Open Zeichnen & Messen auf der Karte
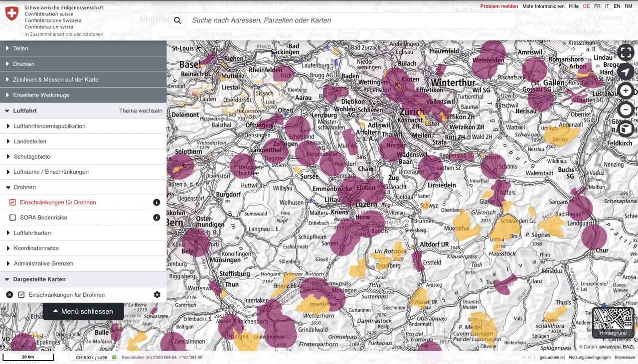 click(x=56, y=79)
